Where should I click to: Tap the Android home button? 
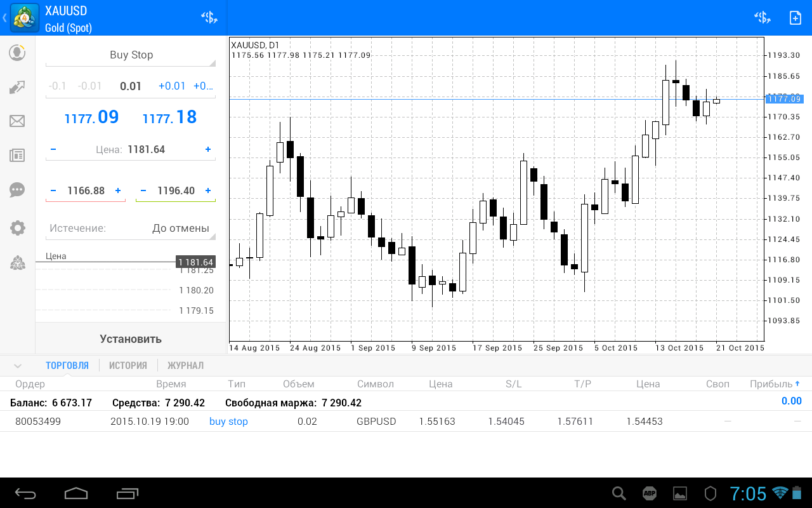pyautogui.click(x=76, y=493)
